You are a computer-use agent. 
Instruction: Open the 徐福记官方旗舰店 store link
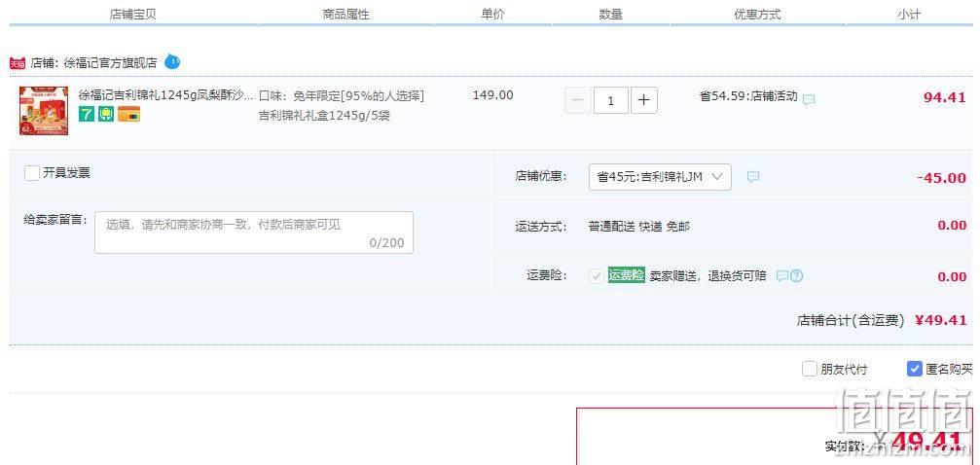pos(111,63)
